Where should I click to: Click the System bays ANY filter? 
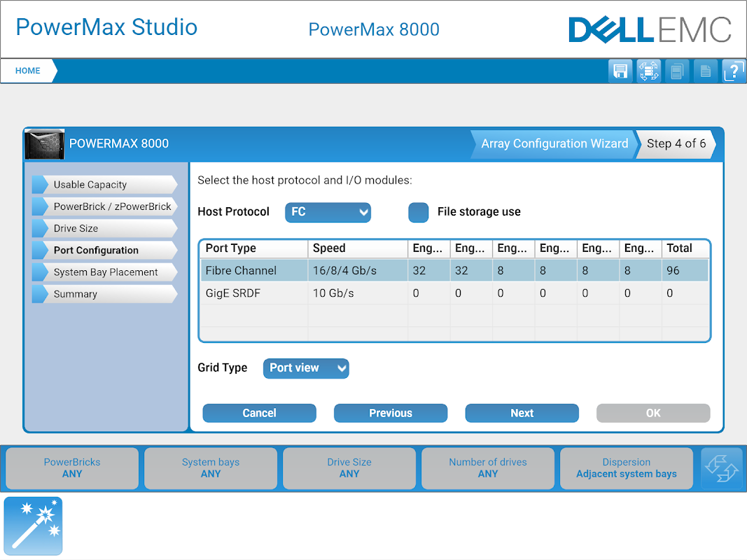click(211, 468)
